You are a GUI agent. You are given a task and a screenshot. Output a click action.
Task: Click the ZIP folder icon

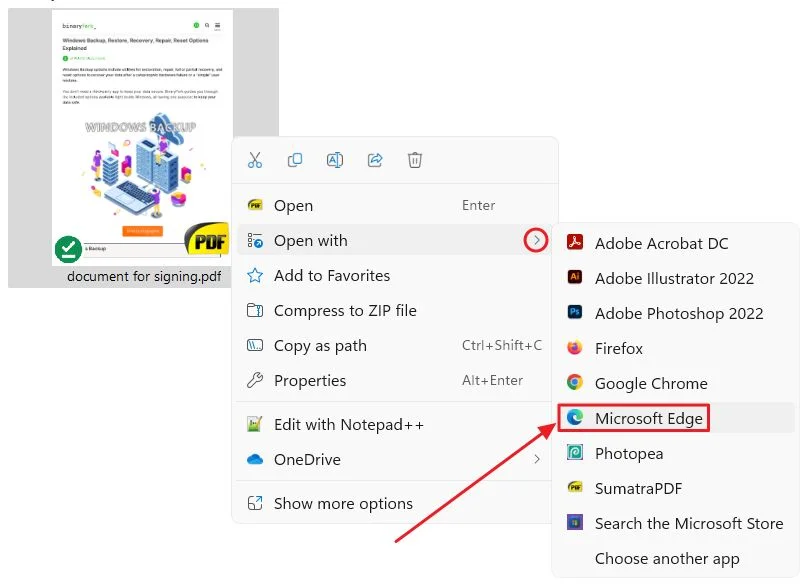255,311
